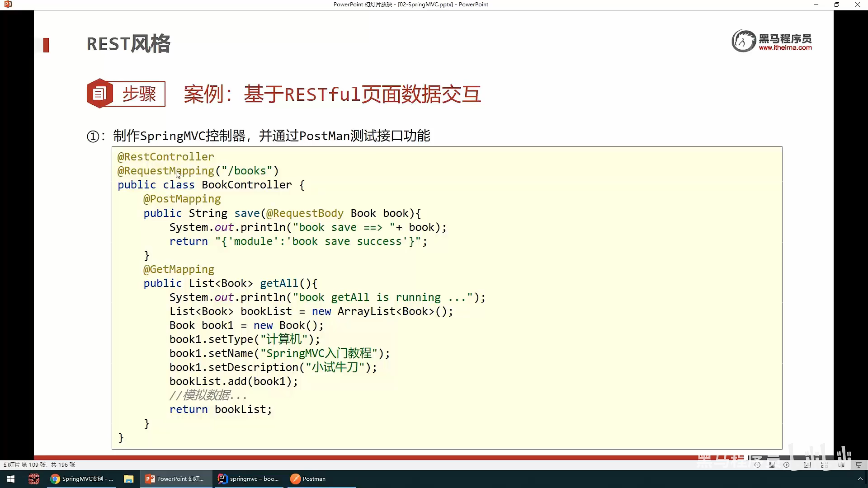
Task: Click the Slide Show view icon
Action: 859,465
